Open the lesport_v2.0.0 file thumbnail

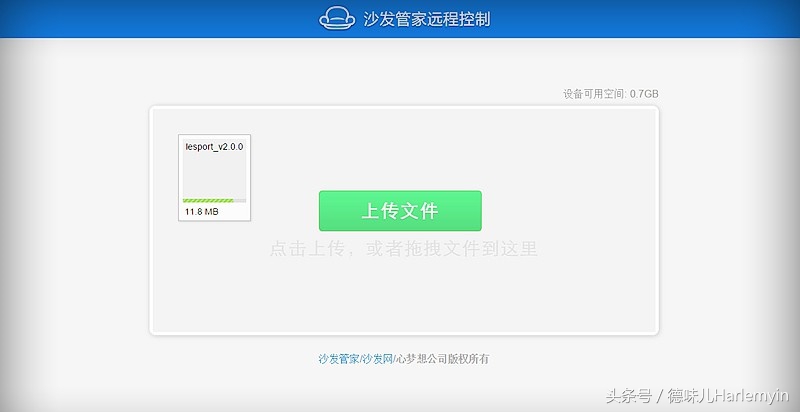(x=214, y=177)
